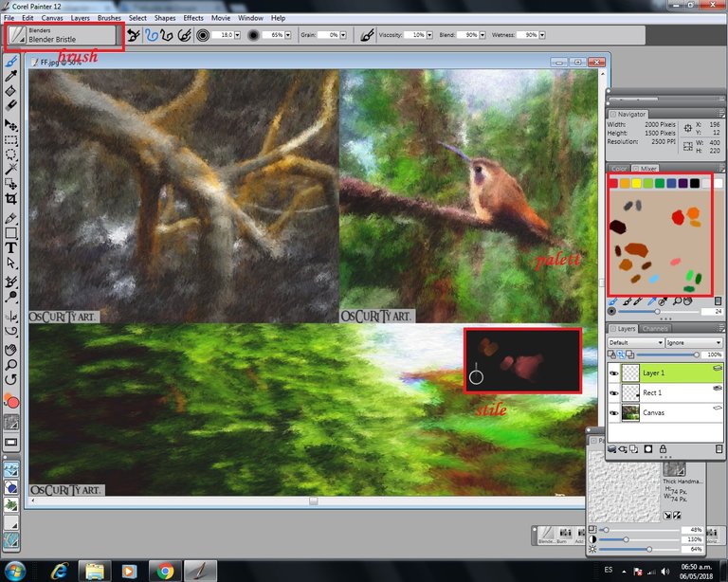The width and height of the screenshot is (728, 582).
Task: Choose the Straight Line Strokes icon
Action: 167,35
